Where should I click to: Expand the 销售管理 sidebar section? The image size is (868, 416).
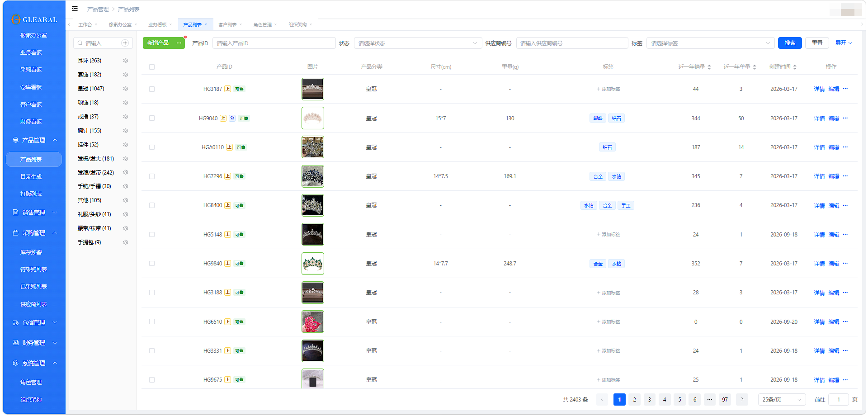pyautogui.click(x=34, y=213)
